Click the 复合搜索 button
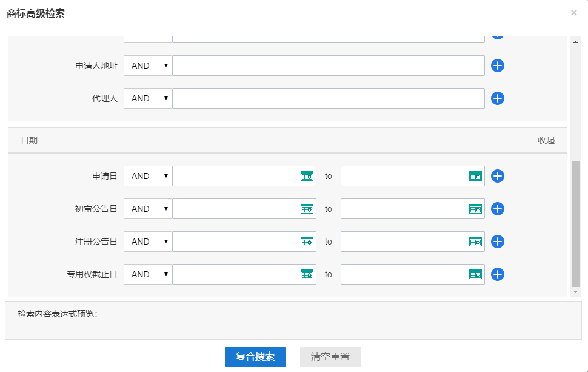The image size is (588, 372). 255,357
